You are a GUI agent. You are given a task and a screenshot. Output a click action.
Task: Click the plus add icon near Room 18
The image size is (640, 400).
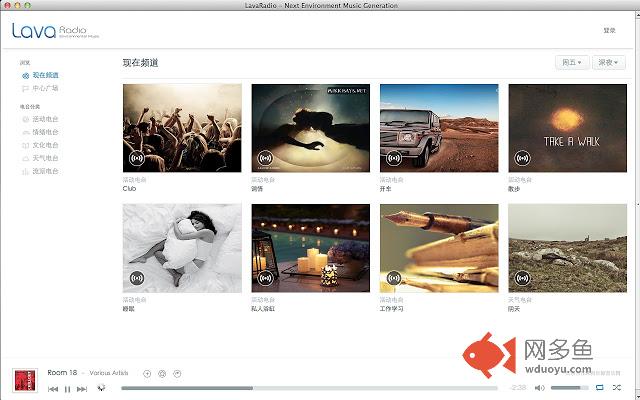pyautogui.click(x=147, y=373)
